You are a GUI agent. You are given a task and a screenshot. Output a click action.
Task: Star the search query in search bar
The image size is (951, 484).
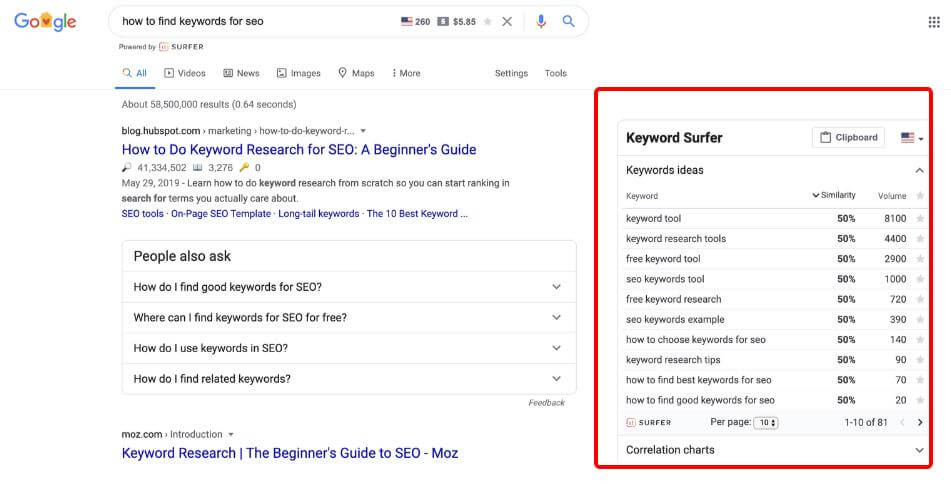coord(488,22)
